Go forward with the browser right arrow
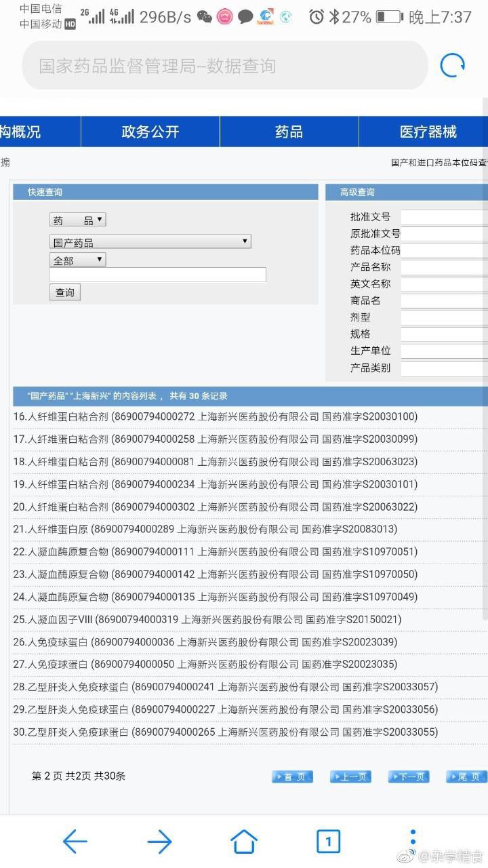Viewport: 488px width, 868px height. [159, 842]
